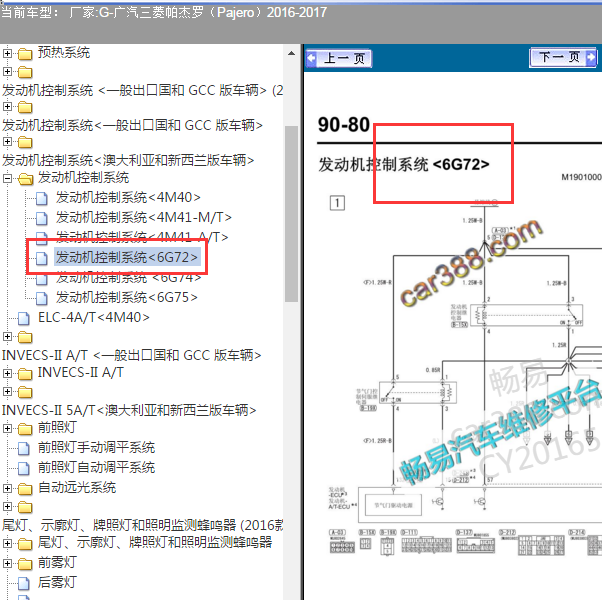Viewport: 602px width, 600px height.
Task: Select 发动机控制系统<6G72> document
Action: coord(127,257)
